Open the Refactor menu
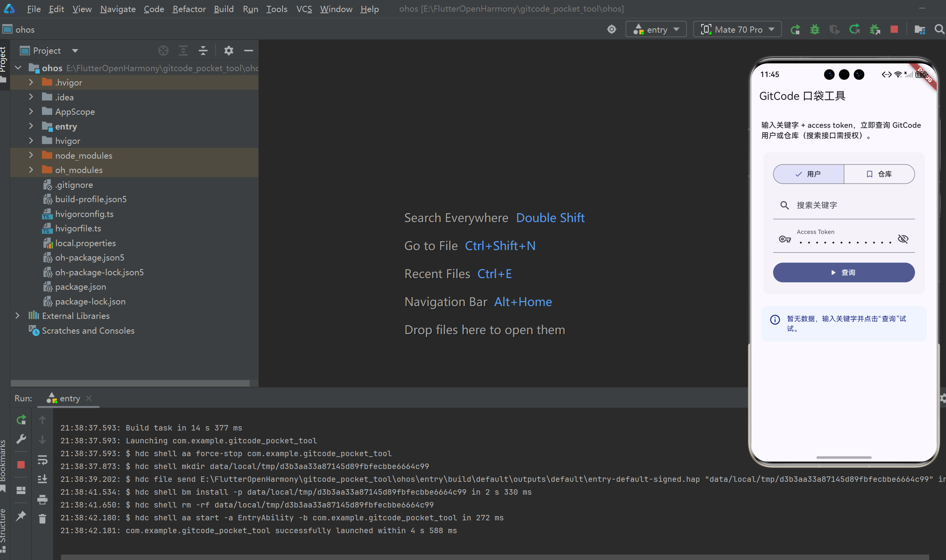Image resolution: width=946 pixels, height=560 pixels. pyautogui.click(x=189, y=9)
